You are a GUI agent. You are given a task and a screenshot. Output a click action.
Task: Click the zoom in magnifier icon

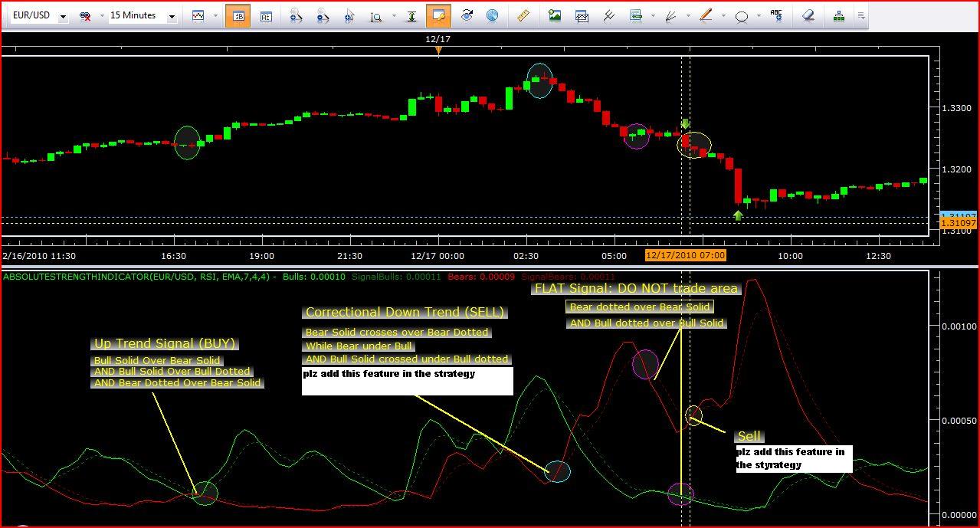tap(295, 16)
